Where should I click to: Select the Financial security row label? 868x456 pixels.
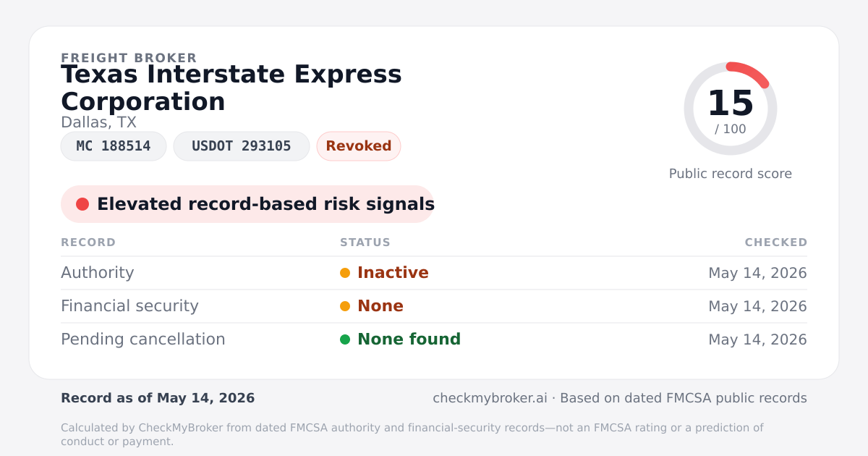click(129, 306)
